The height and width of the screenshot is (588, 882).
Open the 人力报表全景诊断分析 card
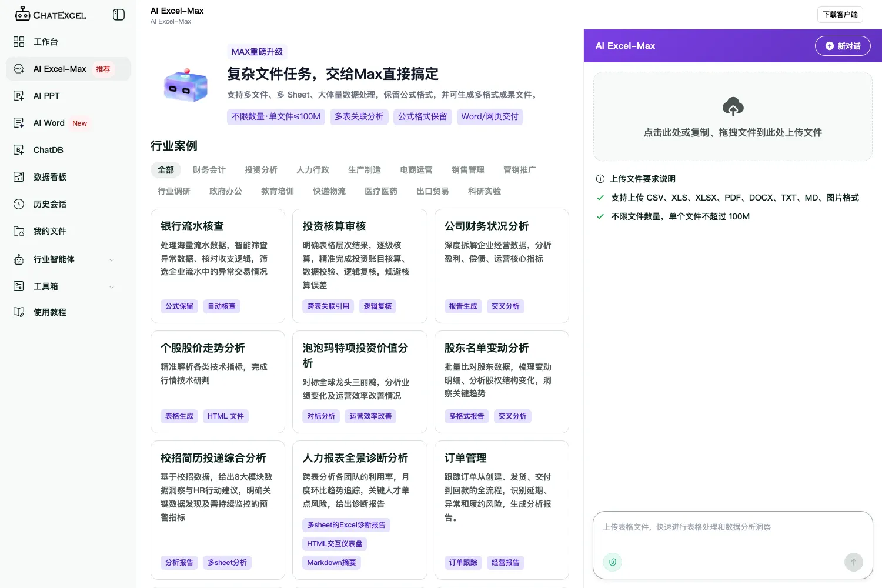pyautogui.click(x=360, y=510)
